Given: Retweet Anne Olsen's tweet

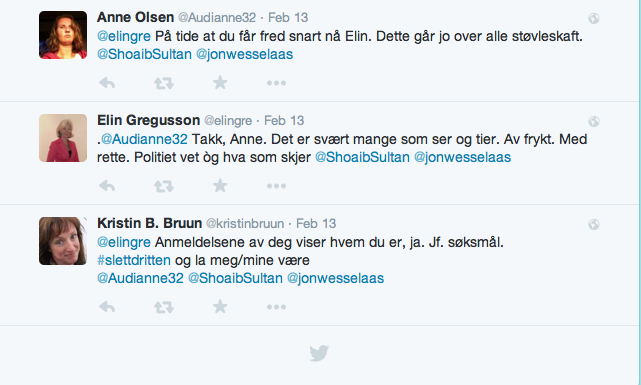Looking at the screenshot, I should click(x=164, y=83).
